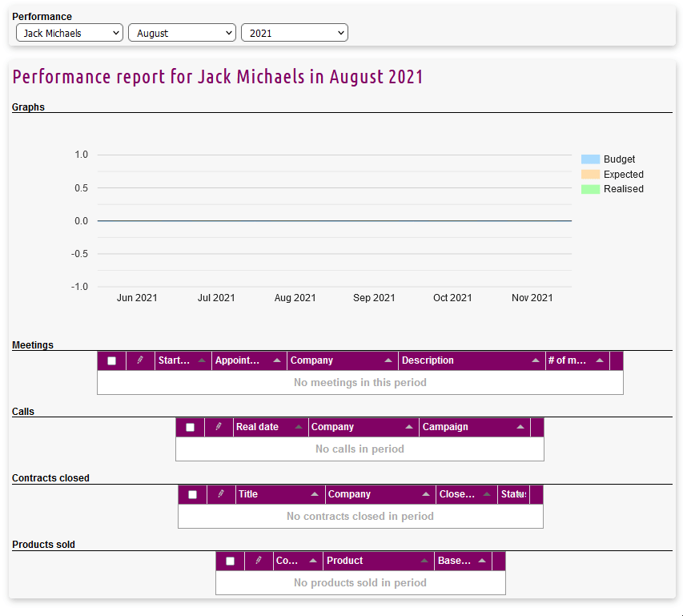Select the checkbox in Products sold table header

click(231, 562)
